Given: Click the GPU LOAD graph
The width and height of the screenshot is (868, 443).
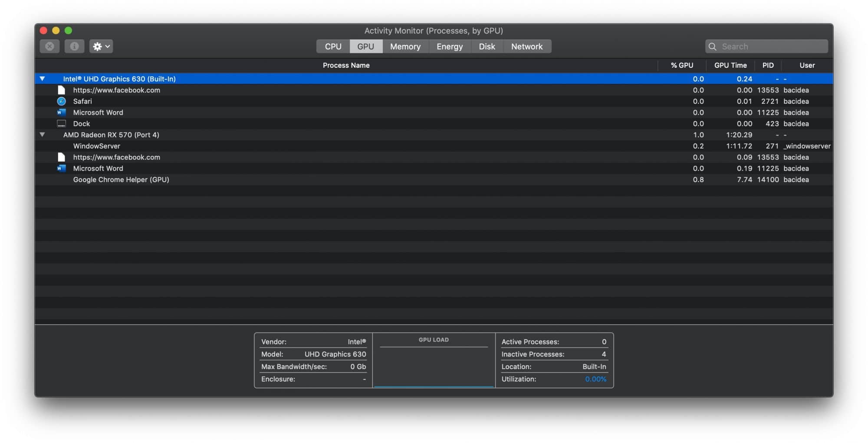Looking at the screenshot, I should [x=434, y=360].
